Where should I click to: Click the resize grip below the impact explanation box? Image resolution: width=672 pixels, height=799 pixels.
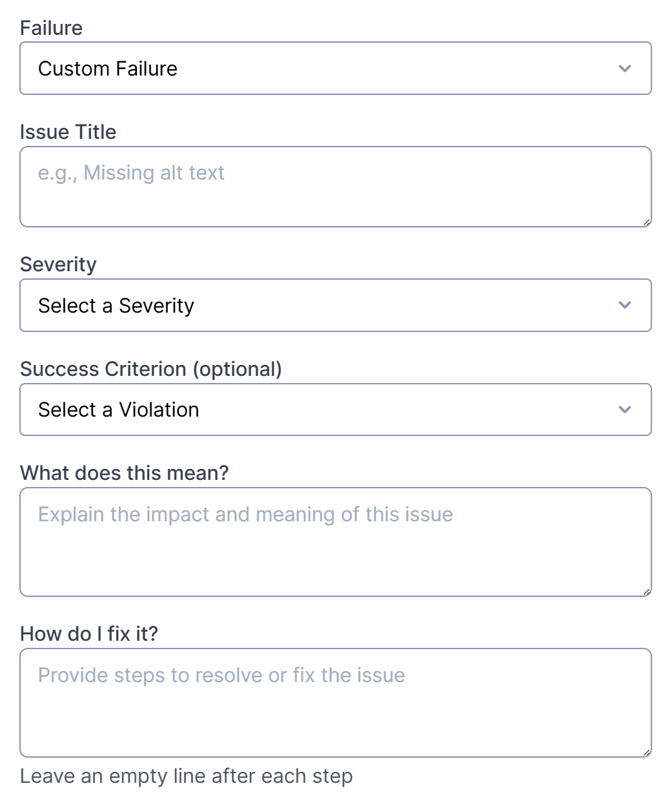pos(647,591)
